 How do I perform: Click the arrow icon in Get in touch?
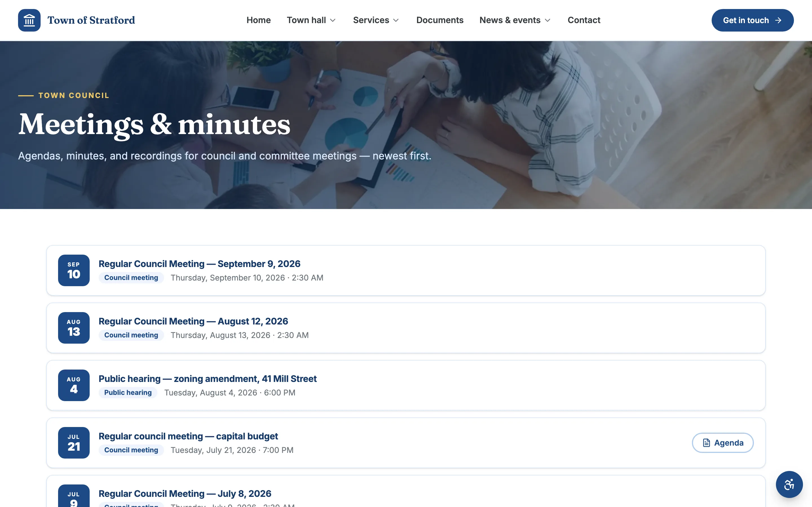point(778,21)
